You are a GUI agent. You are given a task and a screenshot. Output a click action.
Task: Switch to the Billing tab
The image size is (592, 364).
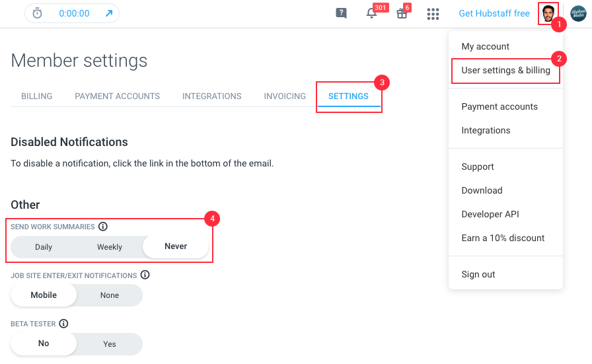tap(37, 96)
